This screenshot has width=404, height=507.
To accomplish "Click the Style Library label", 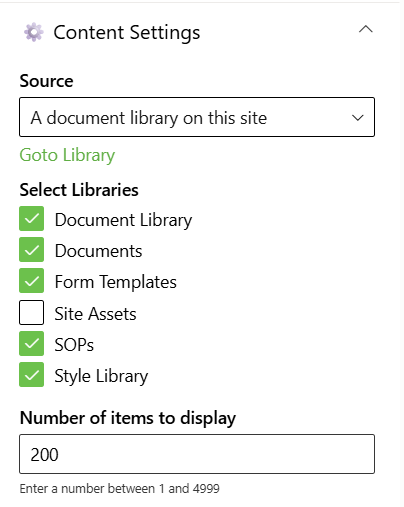I will [101, 376].
